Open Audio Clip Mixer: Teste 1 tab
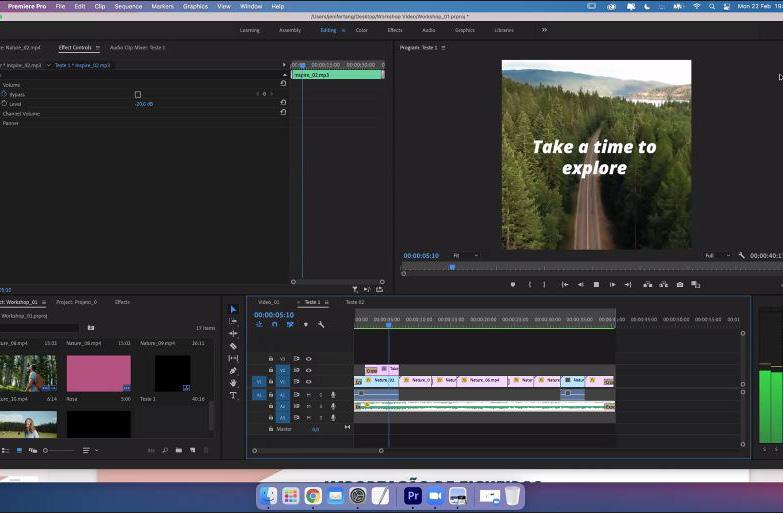 (x=137, y=48)
